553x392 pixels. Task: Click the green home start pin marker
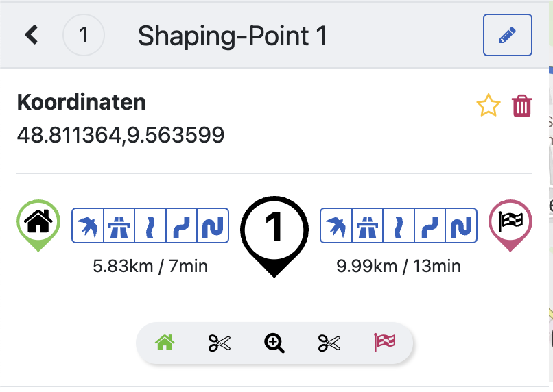click(x=38, y=223)
